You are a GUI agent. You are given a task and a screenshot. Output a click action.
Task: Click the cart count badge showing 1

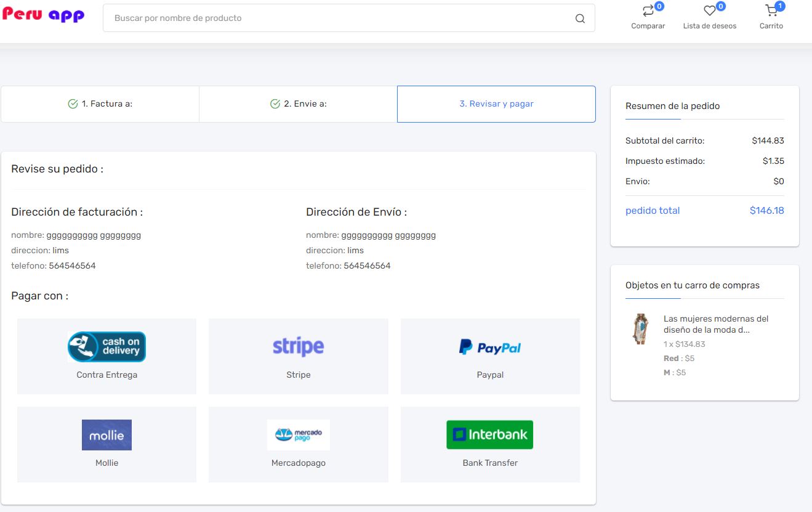click(781, 6)
